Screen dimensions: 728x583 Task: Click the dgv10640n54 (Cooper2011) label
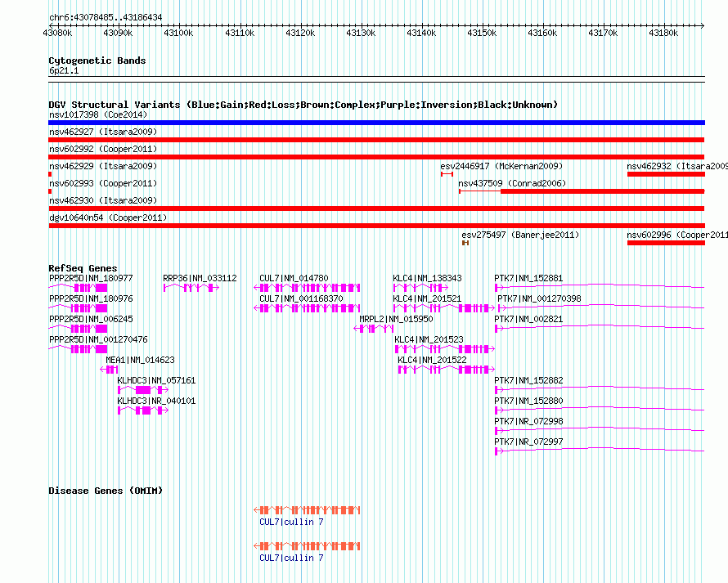[x=108, y=218]
